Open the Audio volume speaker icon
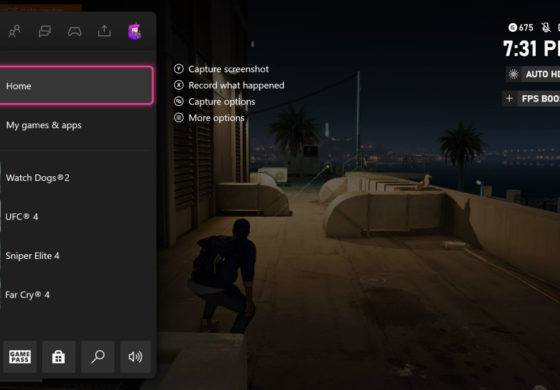 tap(135, 356)
